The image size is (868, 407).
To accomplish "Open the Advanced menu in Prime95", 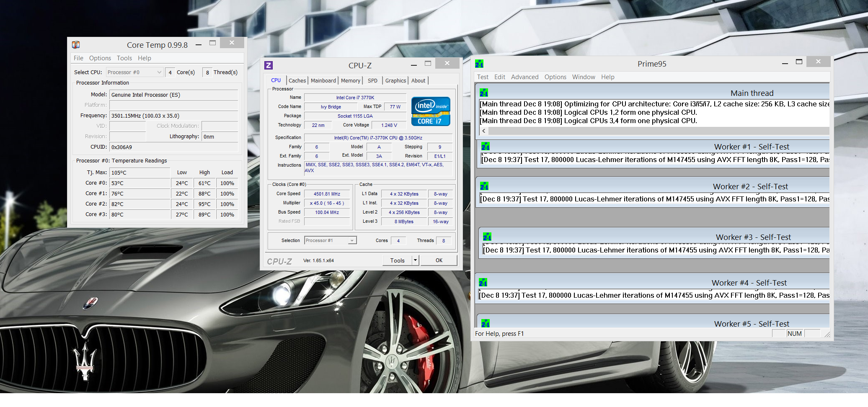I will (525, 77).
